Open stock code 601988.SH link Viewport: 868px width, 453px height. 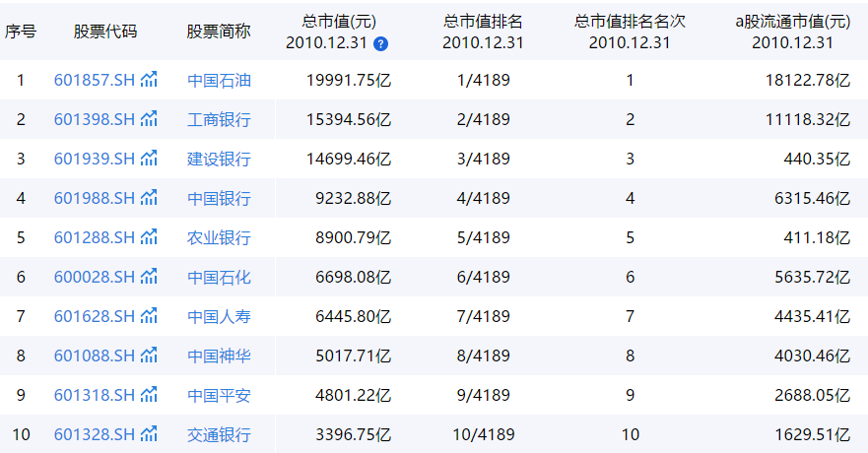click(95, 198)
